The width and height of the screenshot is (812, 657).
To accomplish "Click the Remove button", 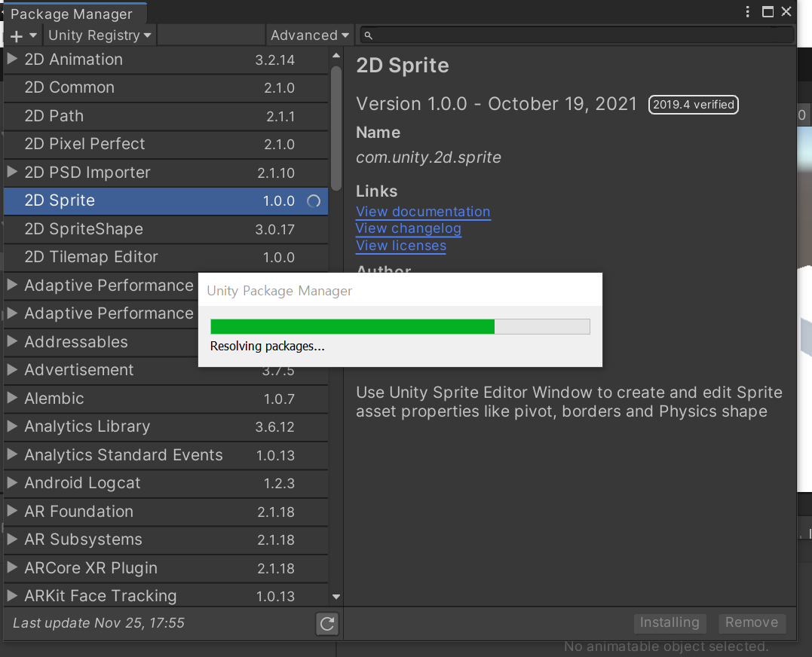I will [x=752, y=622].
